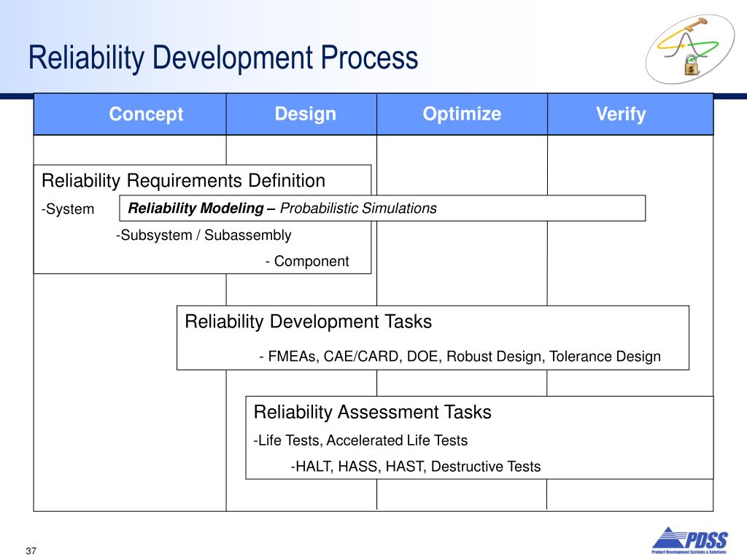Viewport: 747px width, 560px height.
Task: Click the key and lock logo icon
Action: click(690, 49)
